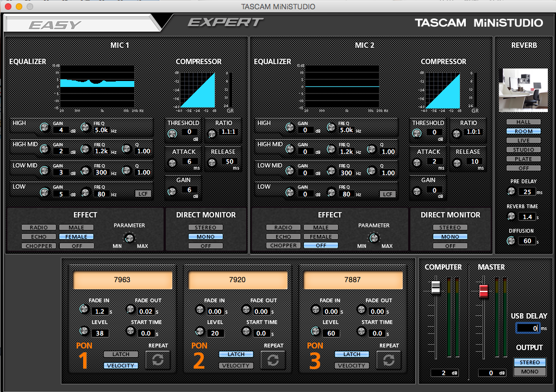
Task: Click the MIC 2 compressor curve graph
Action: tap(443, 90)
